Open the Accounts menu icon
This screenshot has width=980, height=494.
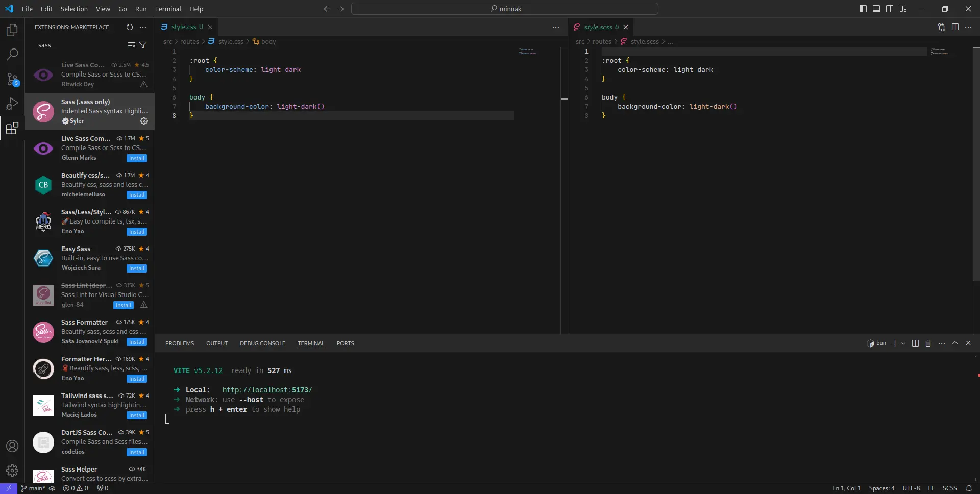[12, 446]
